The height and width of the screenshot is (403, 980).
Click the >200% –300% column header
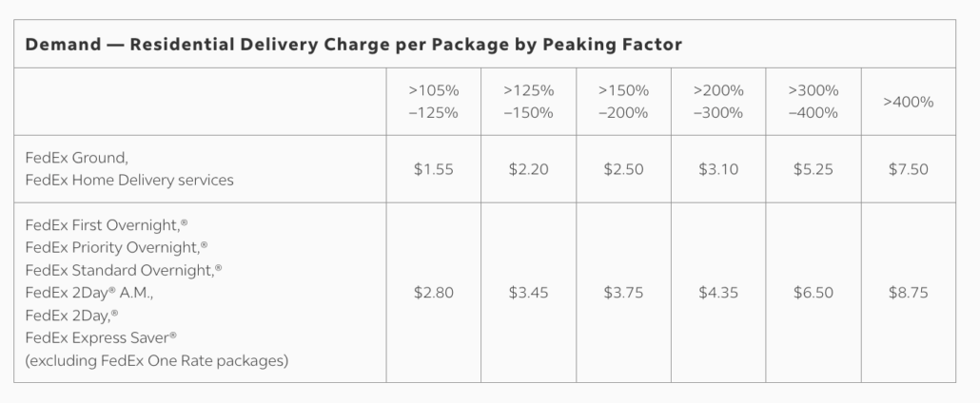tap(718, 102)
